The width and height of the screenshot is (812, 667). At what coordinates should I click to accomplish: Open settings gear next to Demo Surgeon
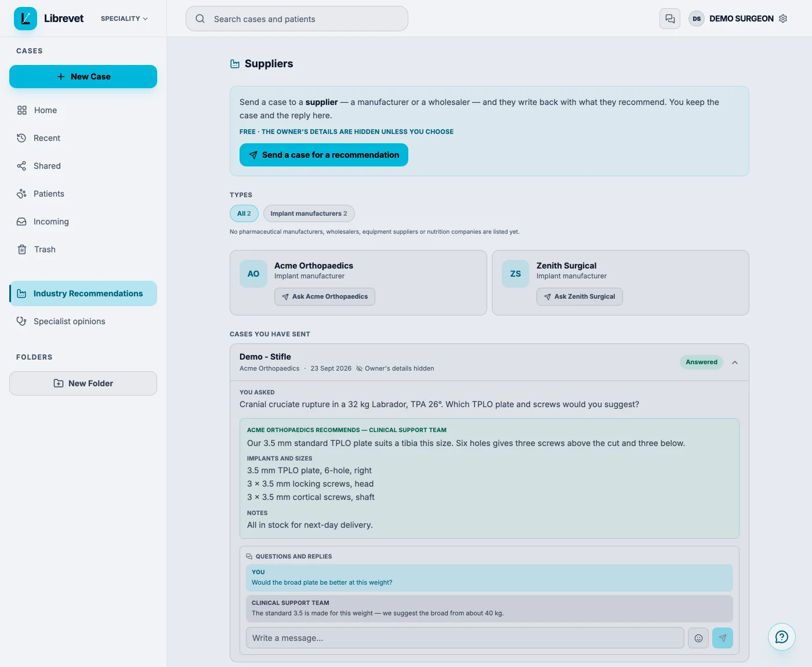coord(783,19)
